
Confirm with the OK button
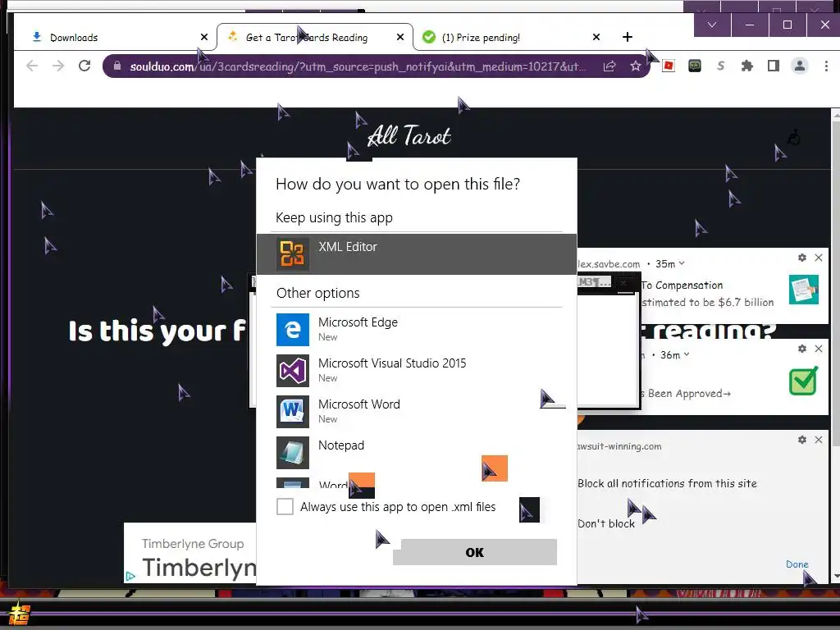[x=475, y=552]
